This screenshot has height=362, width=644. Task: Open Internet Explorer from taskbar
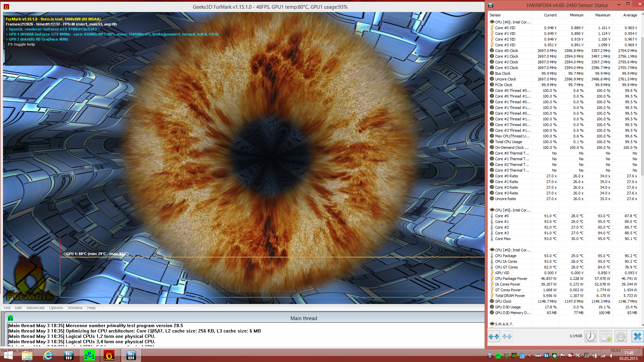coord(48,355)
